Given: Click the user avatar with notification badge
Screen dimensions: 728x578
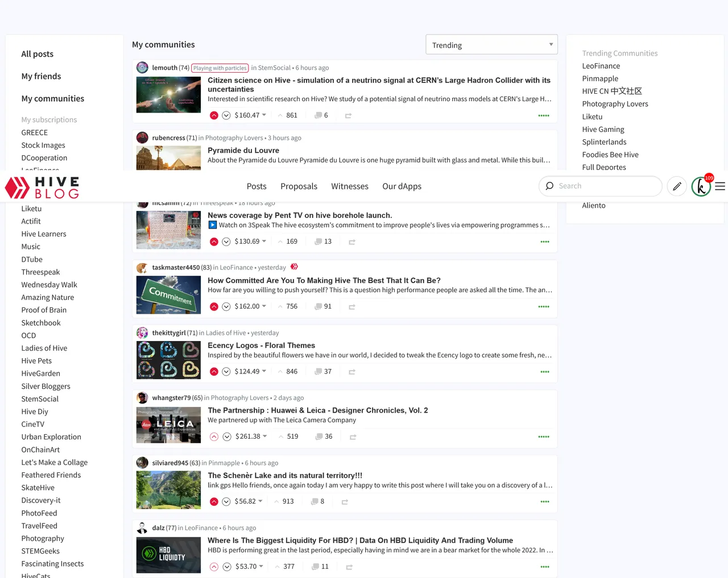Looking at the screenshot, I should (701, 186).
